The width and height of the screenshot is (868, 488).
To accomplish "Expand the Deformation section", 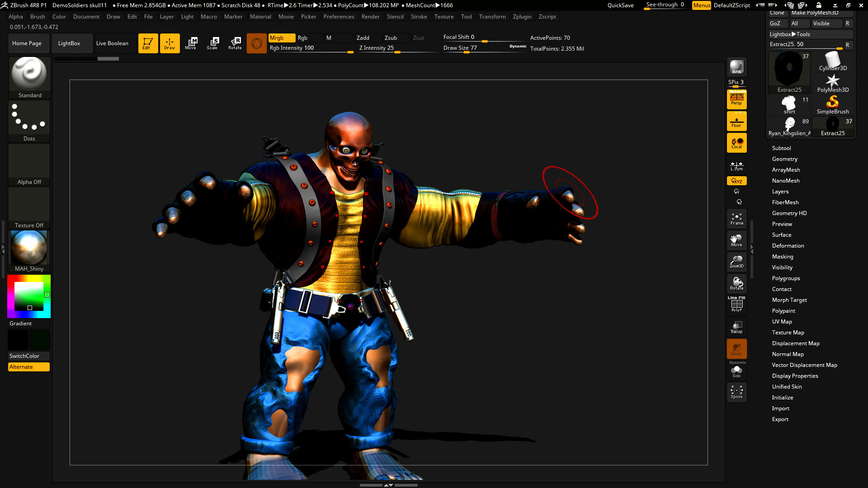I will click(788, 246).
